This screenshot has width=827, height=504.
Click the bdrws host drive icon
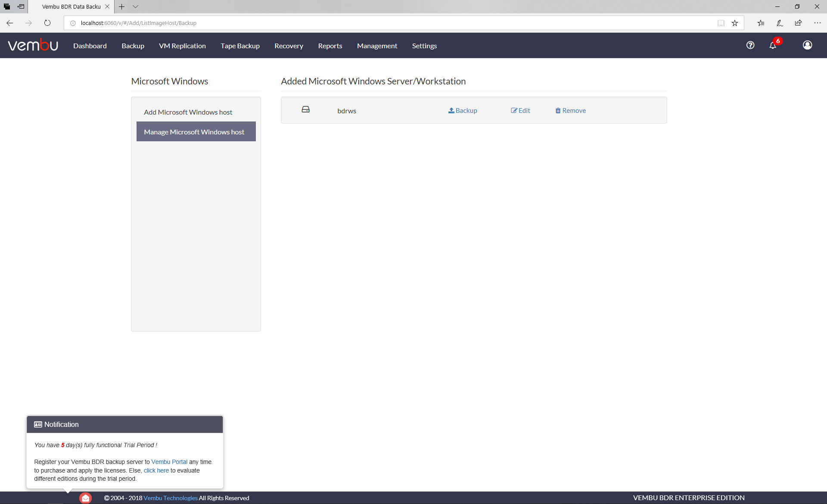(305, 109)
